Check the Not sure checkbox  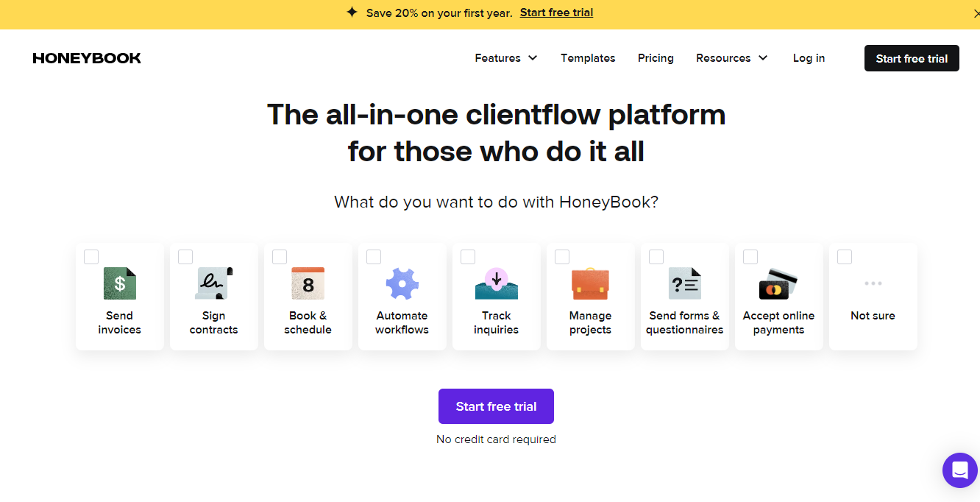845,257
